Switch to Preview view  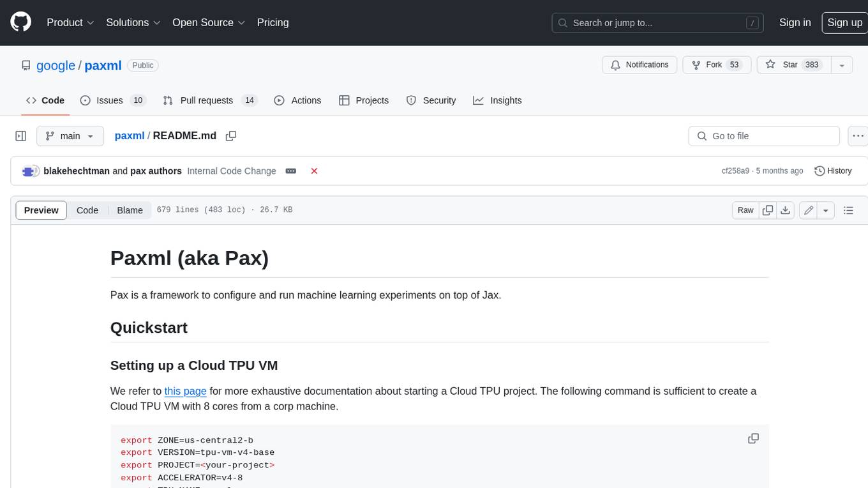tap(41, 210)
